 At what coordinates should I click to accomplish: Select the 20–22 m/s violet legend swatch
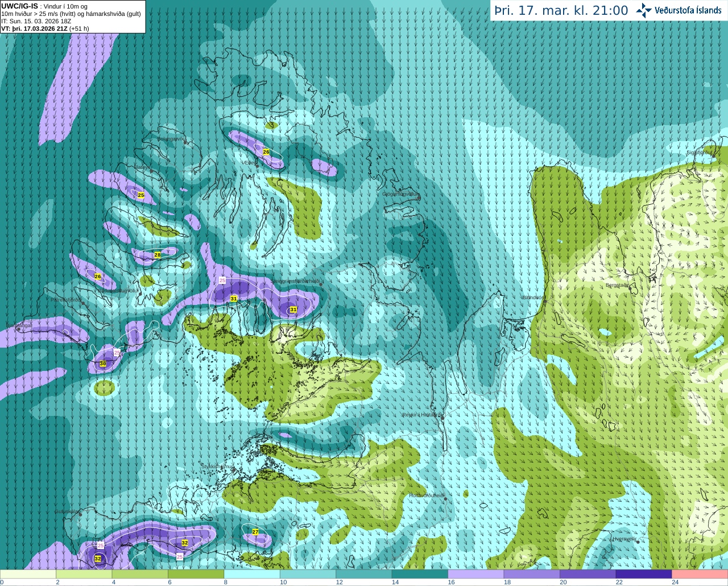point(588,574)
